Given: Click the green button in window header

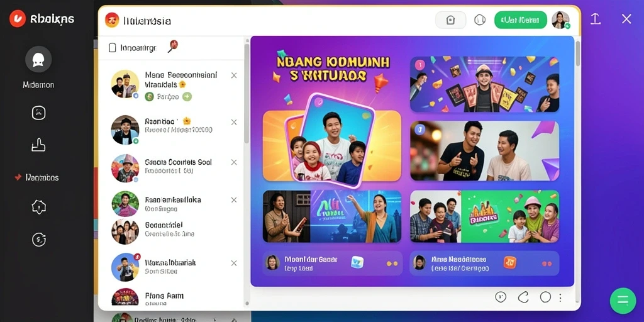Looking at the screenshot, I should coord(520,19).
